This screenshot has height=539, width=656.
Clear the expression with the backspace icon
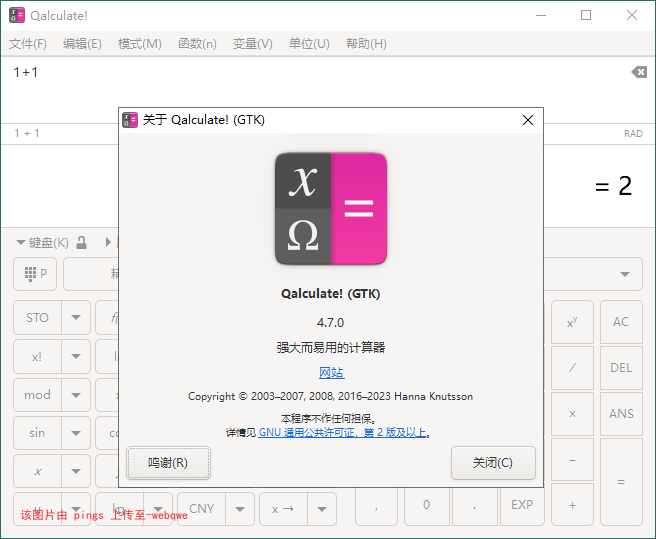639,72
